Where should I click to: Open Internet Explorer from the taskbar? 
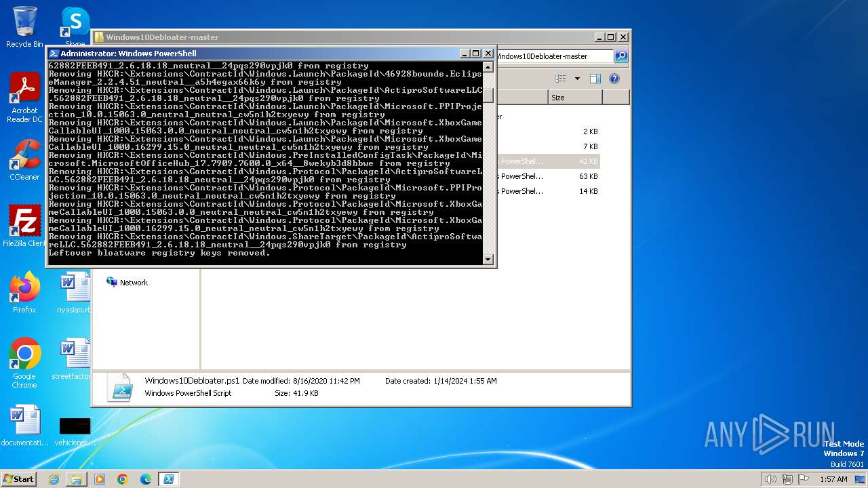click(x=54, y=479)
